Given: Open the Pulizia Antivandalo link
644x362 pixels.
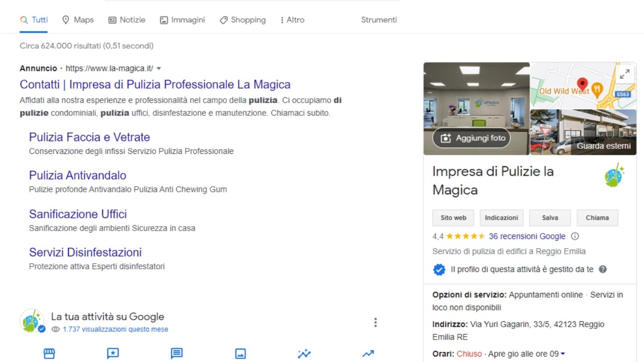Looking at the screenshot, I should (x=77, y=175).
